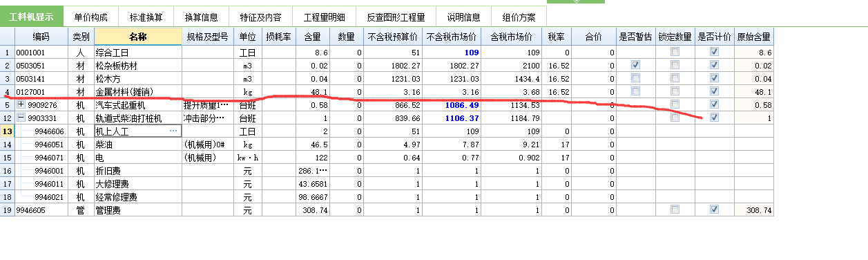The image size is (868, 260).
Task: Expand the 汽车式起重机 row
Action: point(20,105)
